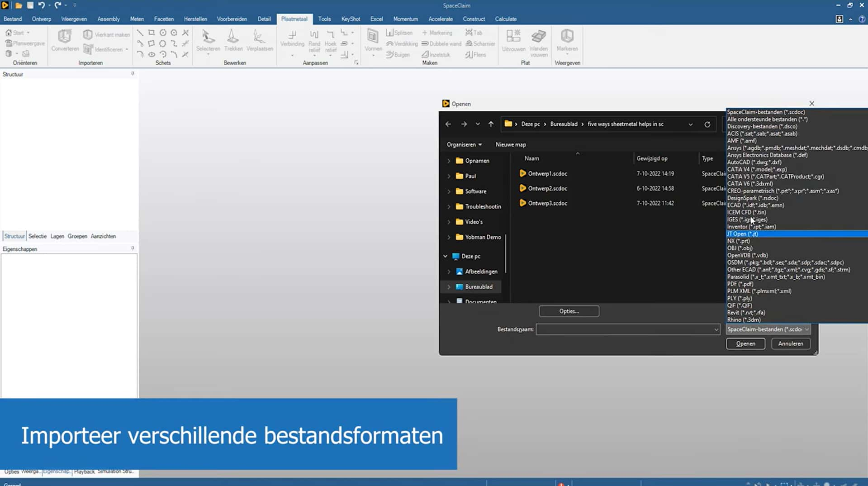
Task: Select JT Open (*.jt) file type
Action: point(797,234)
